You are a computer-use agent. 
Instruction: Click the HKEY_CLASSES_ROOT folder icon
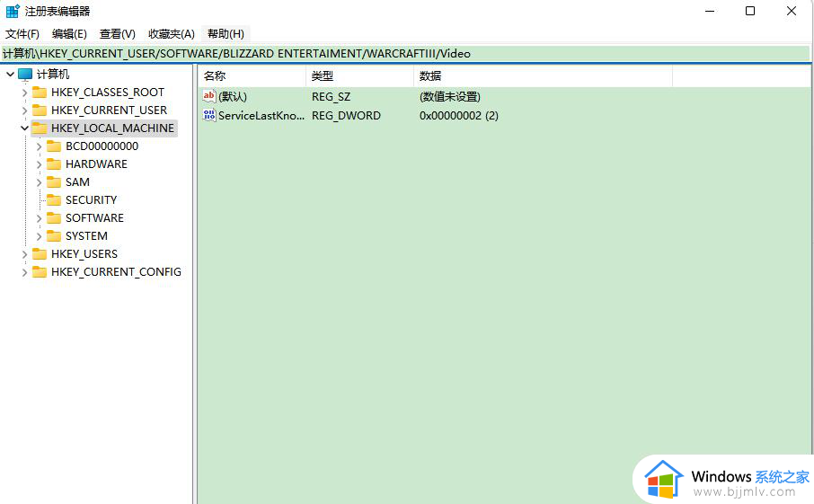[x=40, y=93]
